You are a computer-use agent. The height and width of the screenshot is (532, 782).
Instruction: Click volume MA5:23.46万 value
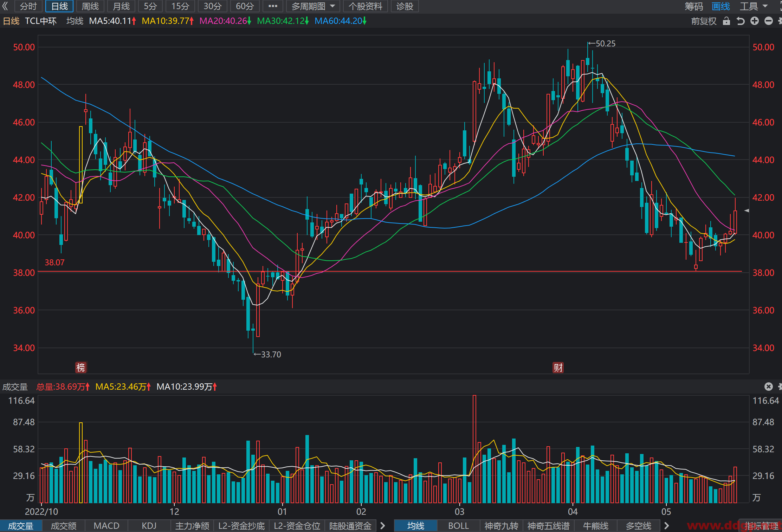point(123,387)
